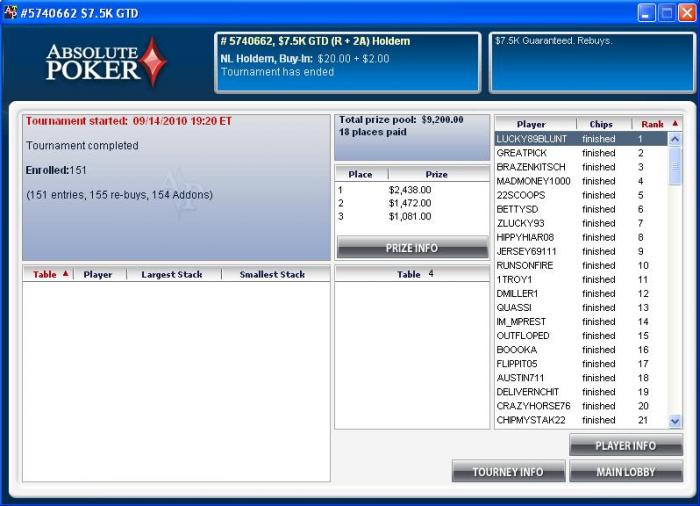Select player LUCKY89BLUNT row
The image size is (700, 506).
coord(581,139)
